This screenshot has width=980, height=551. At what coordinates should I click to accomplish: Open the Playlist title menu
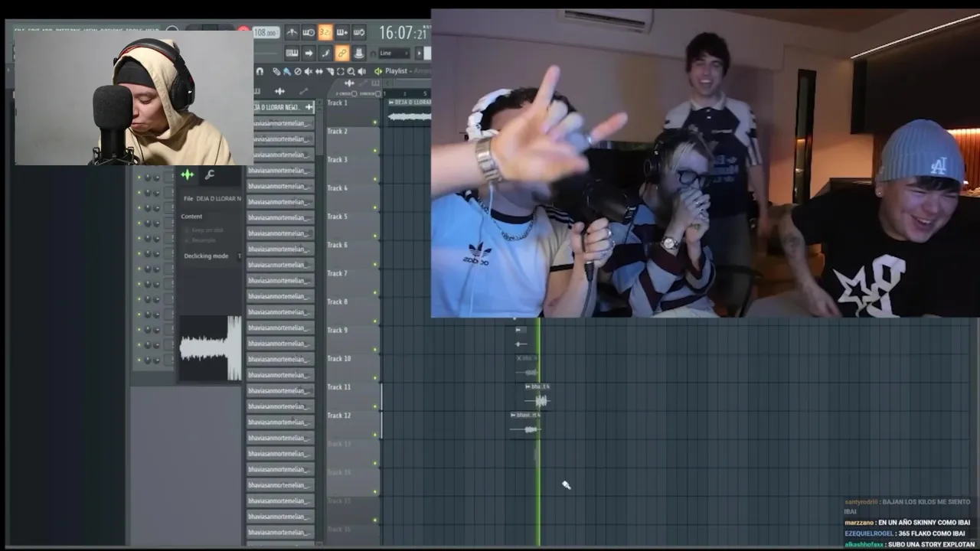pyautogui.click(x=396, y=71)
